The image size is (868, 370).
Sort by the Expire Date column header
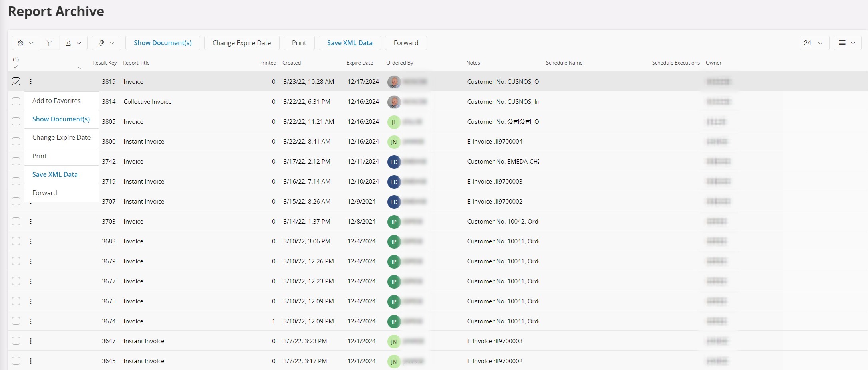pos(360,63)
